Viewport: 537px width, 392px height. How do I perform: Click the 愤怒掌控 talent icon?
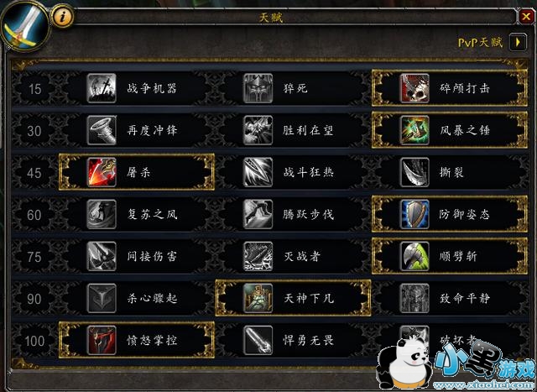coord(102,340)
